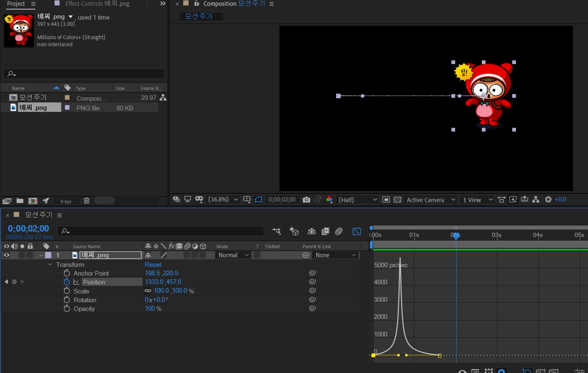Take a snapshot with camera icon
Image resolution: width=588 pixels, height=373 pixels.
[x=306, y=199]
